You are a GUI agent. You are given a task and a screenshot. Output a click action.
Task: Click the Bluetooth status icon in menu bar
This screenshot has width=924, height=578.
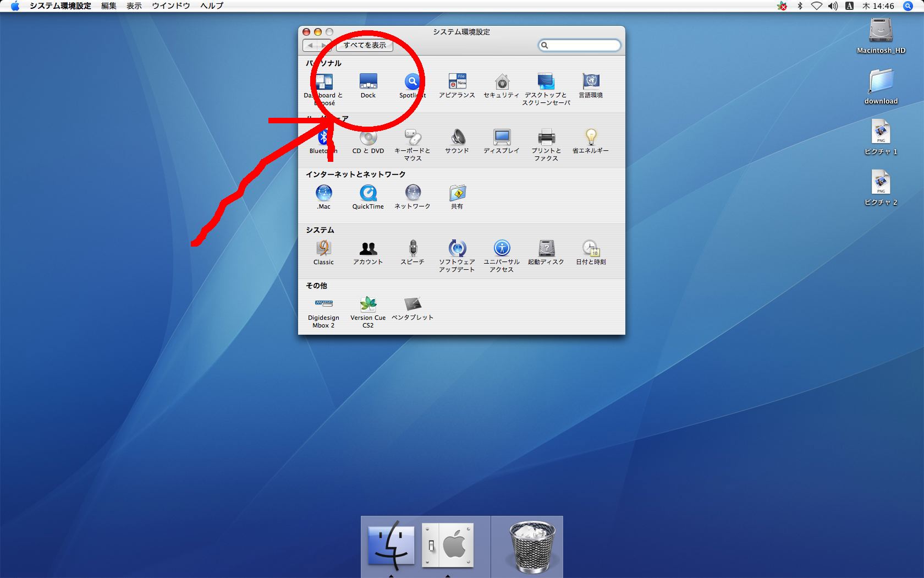point(800,6)
